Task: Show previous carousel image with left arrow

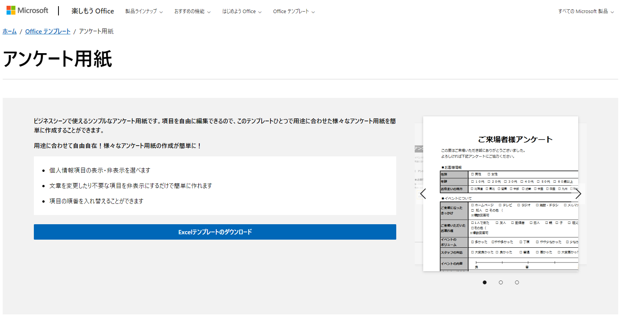Action: pyautogui.click(x=423, y=194)
